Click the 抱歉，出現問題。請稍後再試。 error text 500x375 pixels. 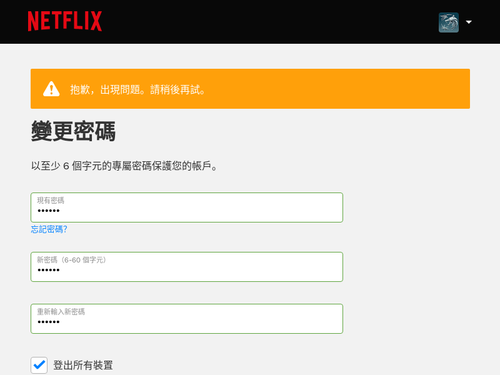click(137, 89)
